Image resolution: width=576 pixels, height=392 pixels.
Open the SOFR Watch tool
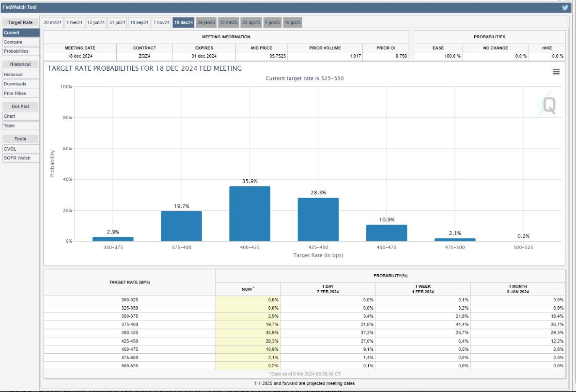[x=20, y=158]
